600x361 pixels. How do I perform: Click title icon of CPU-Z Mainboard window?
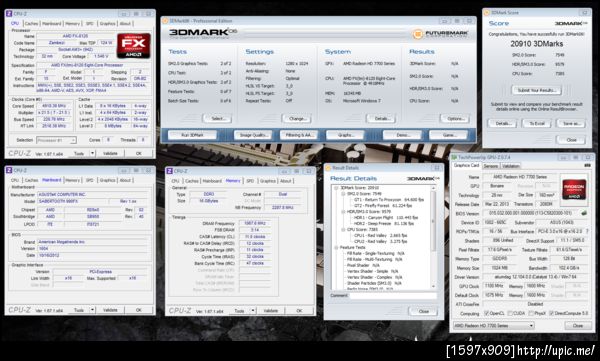click(x=9, y=170)
